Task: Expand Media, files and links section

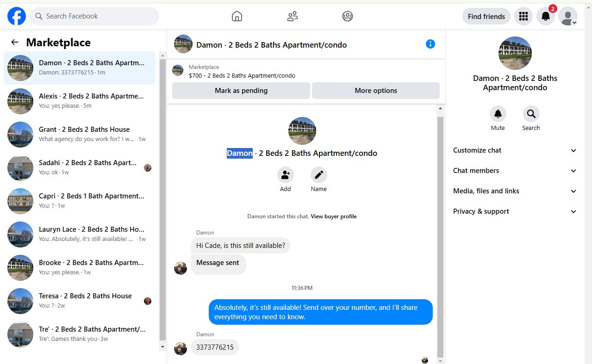Action: pyautogui.click(x=515, y=191)
